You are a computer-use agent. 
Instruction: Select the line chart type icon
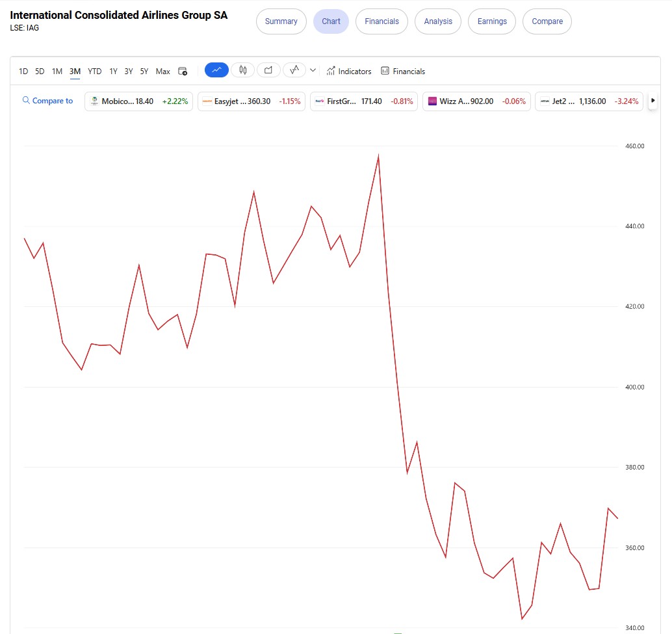[x=216, y=70]
